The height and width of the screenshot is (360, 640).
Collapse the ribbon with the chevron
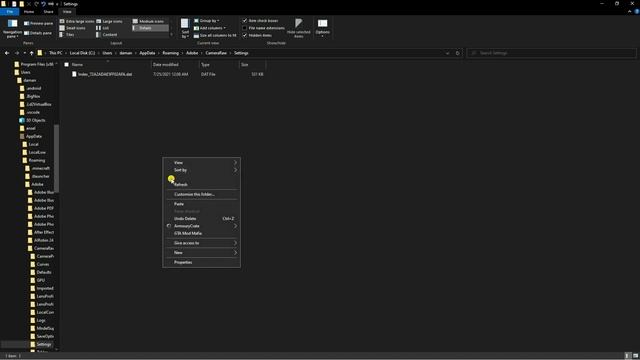[629, 12]
